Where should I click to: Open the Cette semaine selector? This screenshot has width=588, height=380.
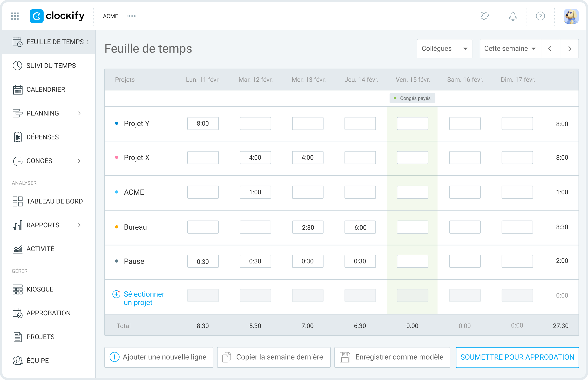(510, 48)
